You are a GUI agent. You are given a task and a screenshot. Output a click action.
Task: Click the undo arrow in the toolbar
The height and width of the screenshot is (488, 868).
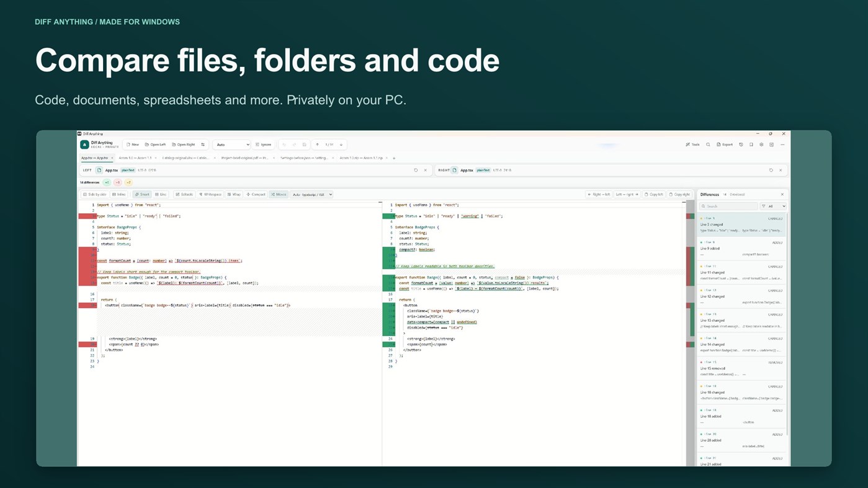(284, 144)
